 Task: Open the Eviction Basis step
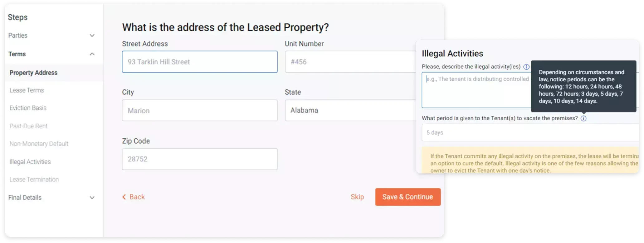tap(28, 108)
